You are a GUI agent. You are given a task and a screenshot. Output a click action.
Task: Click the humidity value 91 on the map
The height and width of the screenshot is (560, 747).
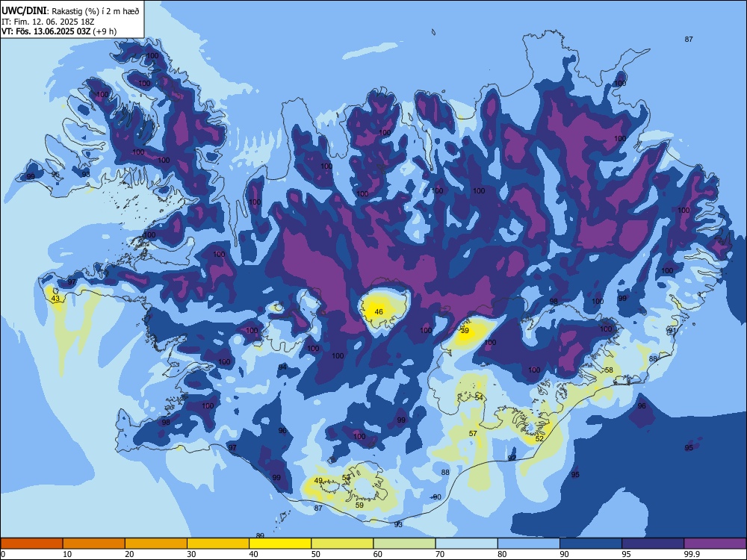[x=672, y=330]
